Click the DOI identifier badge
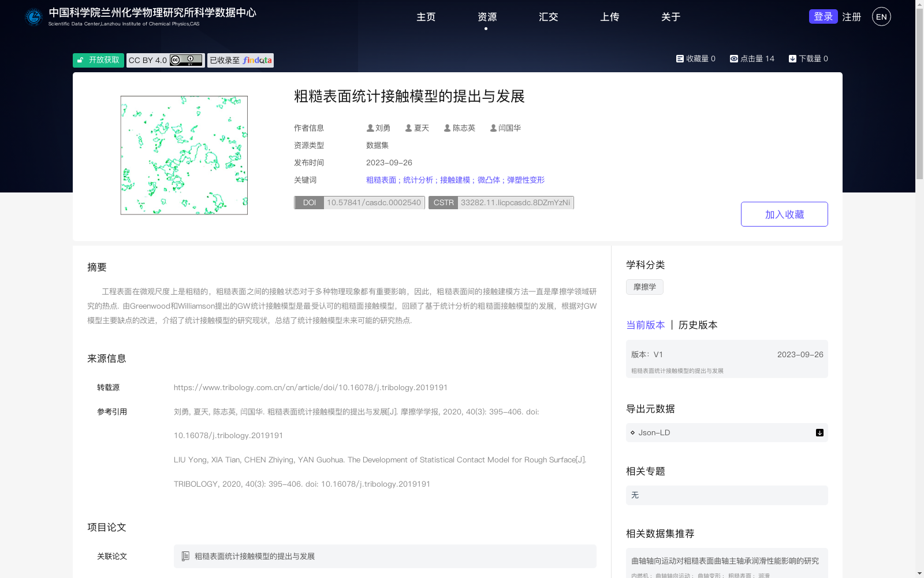924x578 pixels. pos(360,202)
